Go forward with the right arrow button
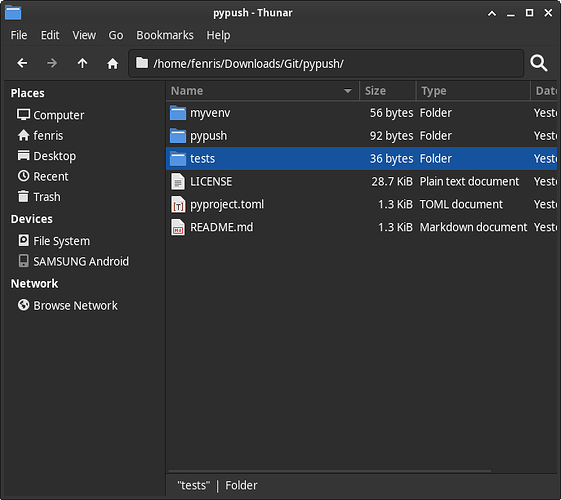Screen dimensions: 561x500 coord(52,63)
